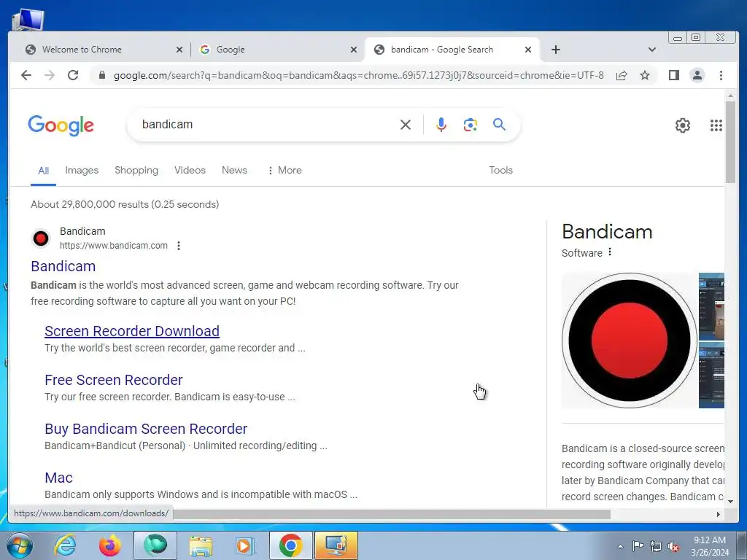Launch Internet Explorer from taskbar
747x560 pixels.
tap(64, 545)
